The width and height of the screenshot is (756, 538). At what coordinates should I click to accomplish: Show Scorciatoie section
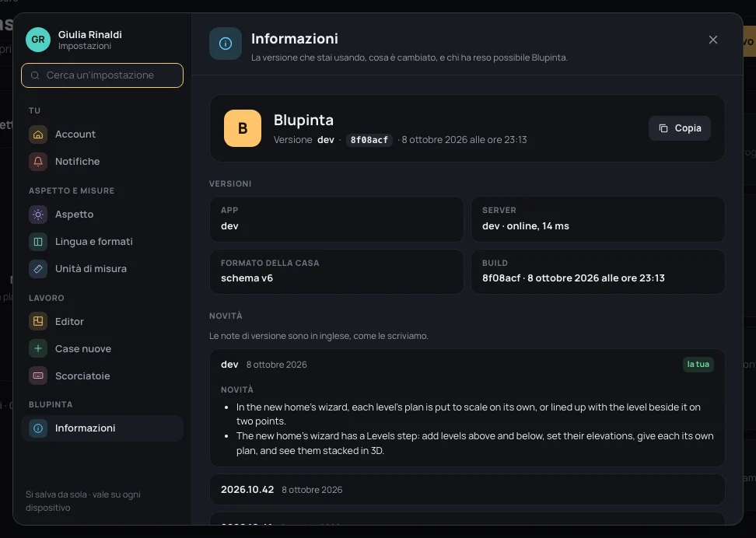(102, 376)
